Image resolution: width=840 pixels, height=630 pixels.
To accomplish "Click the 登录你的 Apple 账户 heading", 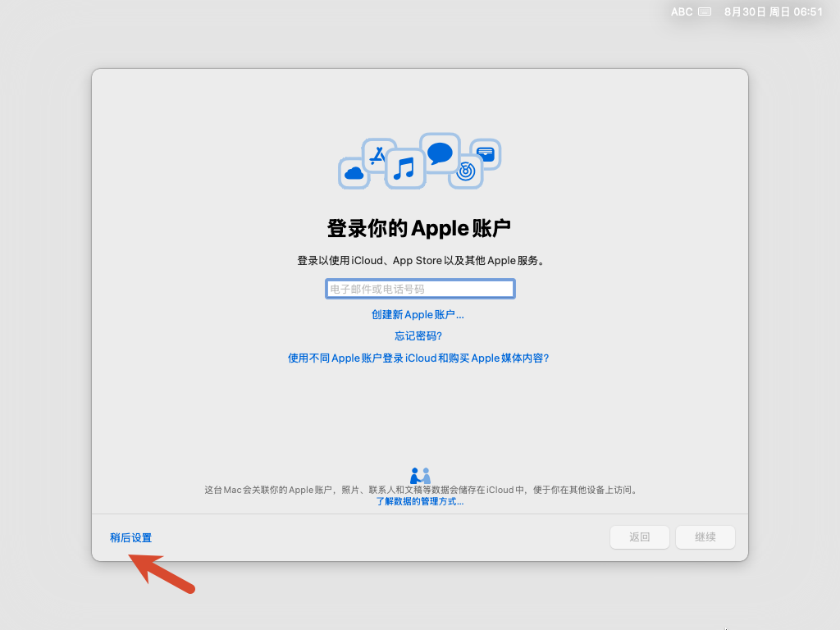I will (x=419, y=228).
